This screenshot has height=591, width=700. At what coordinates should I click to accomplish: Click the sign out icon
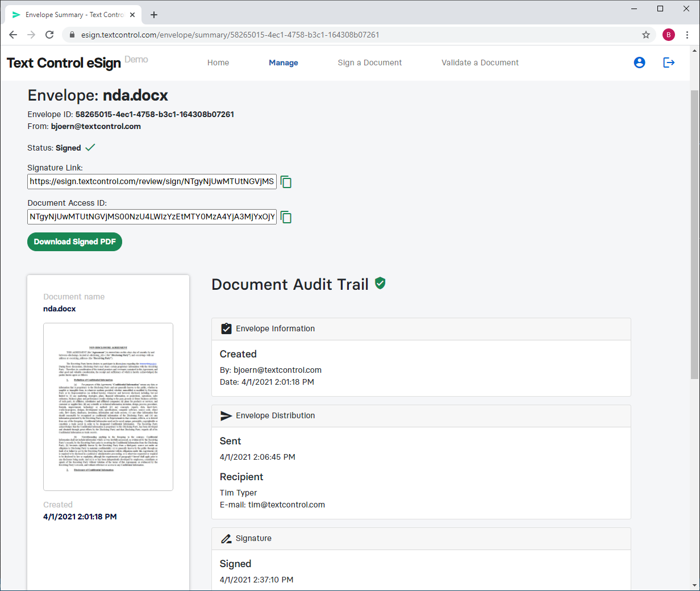click(669, 63)
